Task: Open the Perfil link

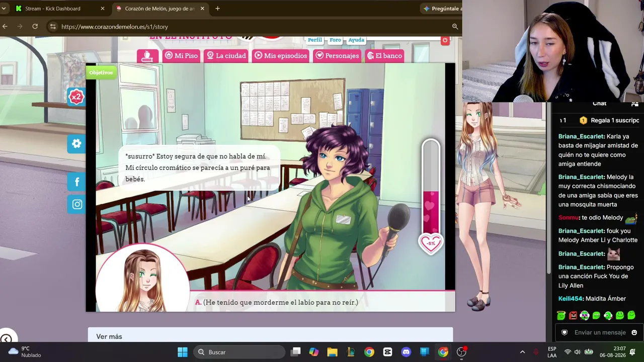Action: point(314,40)
